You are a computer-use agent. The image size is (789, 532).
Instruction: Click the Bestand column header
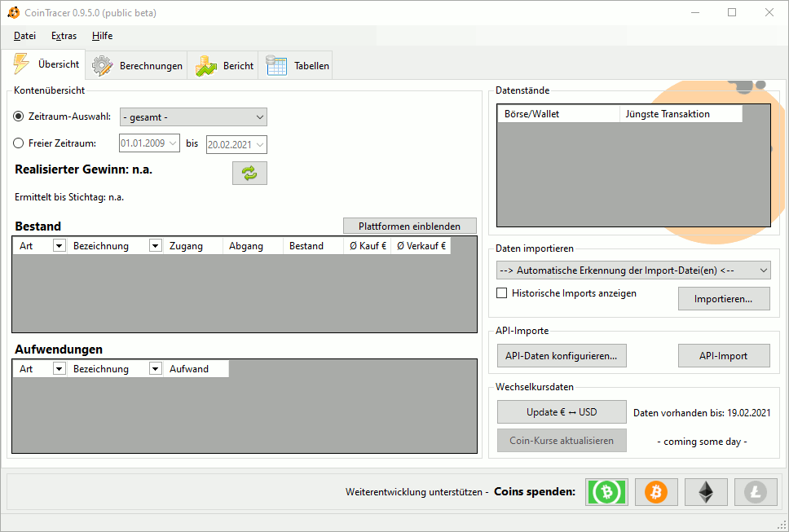click(314, 246)
